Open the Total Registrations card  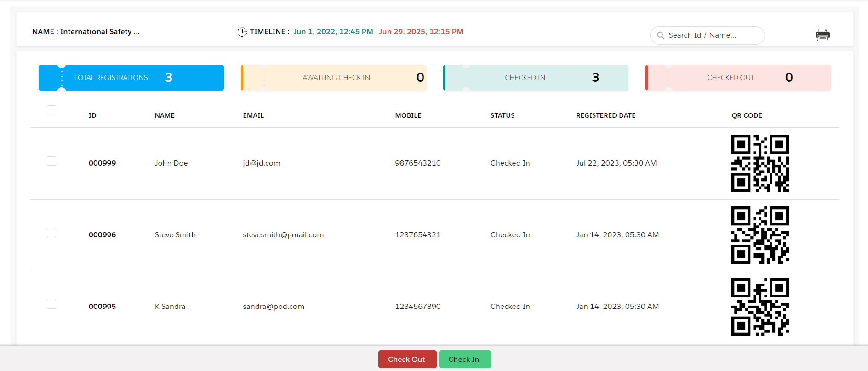[131, 78]
